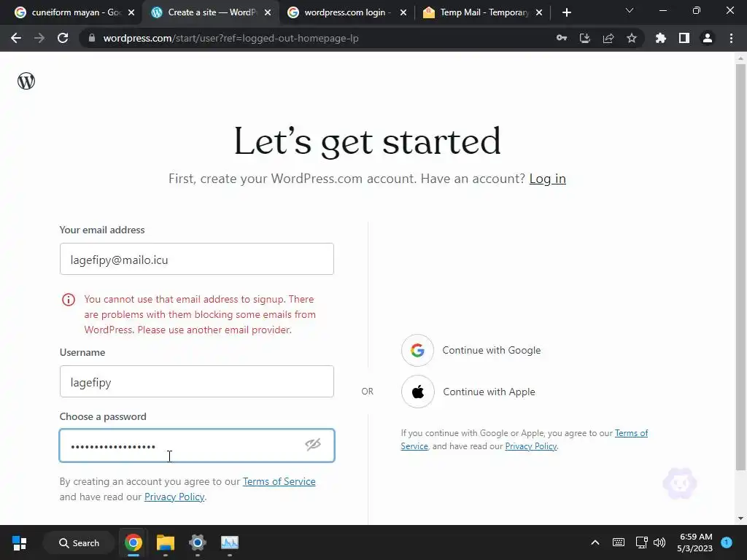
Task: Click the page vertical scrollbar
Action: (740, 267)
